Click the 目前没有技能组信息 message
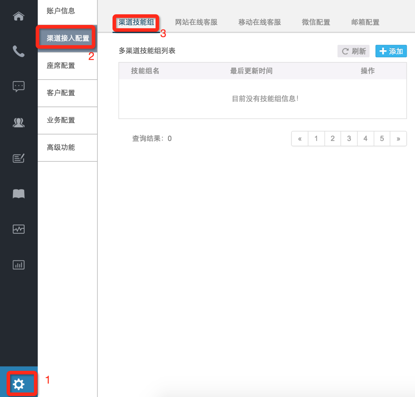The height and width of the screenshot is (397, 415). (x=265, y=99)
